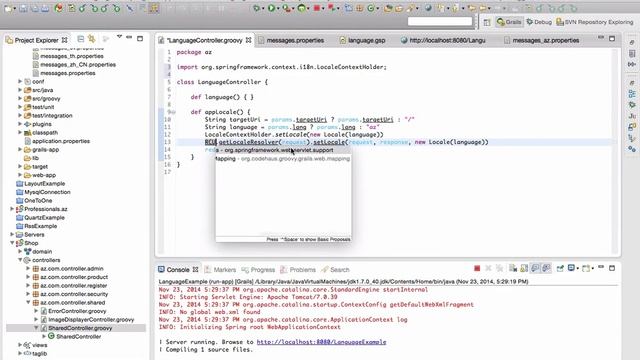Click the Print icon in the main toolbar

click(45, 8)
